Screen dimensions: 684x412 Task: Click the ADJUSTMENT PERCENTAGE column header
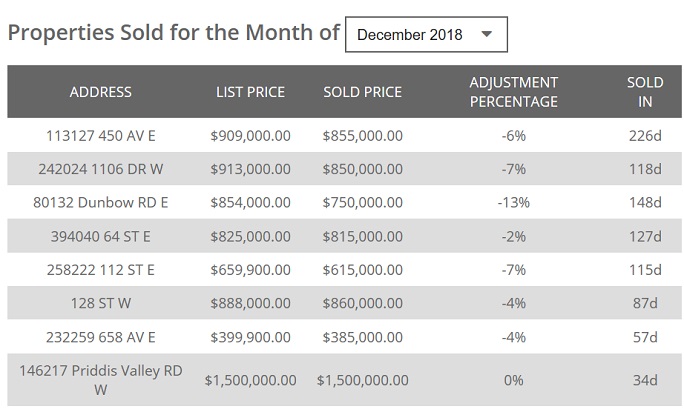(513, 92)
